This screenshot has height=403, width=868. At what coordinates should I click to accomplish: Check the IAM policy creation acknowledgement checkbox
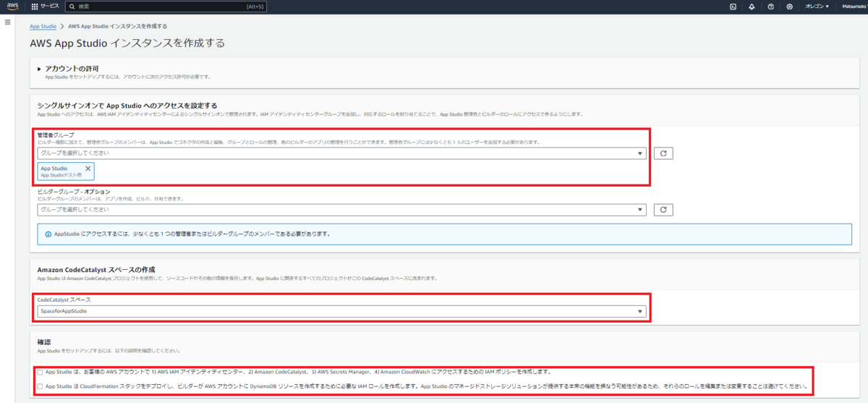click(x=41, y=372)
